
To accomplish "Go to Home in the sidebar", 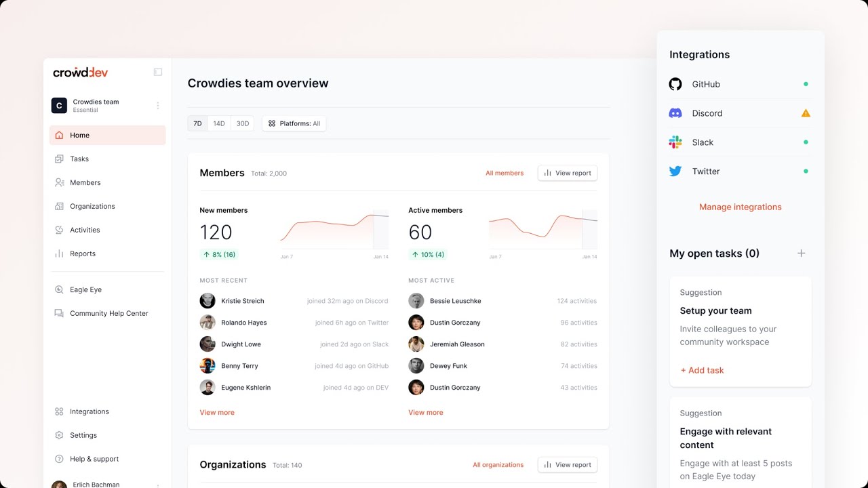I will 107,135.
